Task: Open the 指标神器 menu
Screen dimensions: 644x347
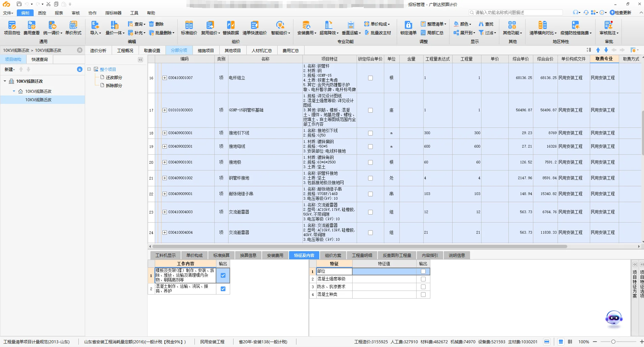Action: [113, 13]
